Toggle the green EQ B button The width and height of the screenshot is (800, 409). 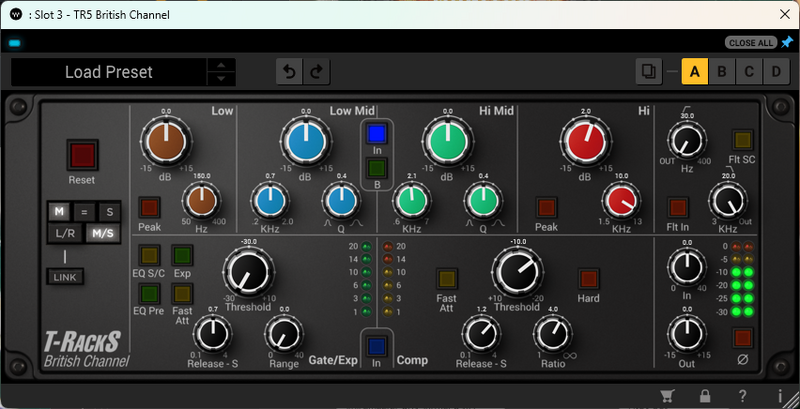click(377, 168)
